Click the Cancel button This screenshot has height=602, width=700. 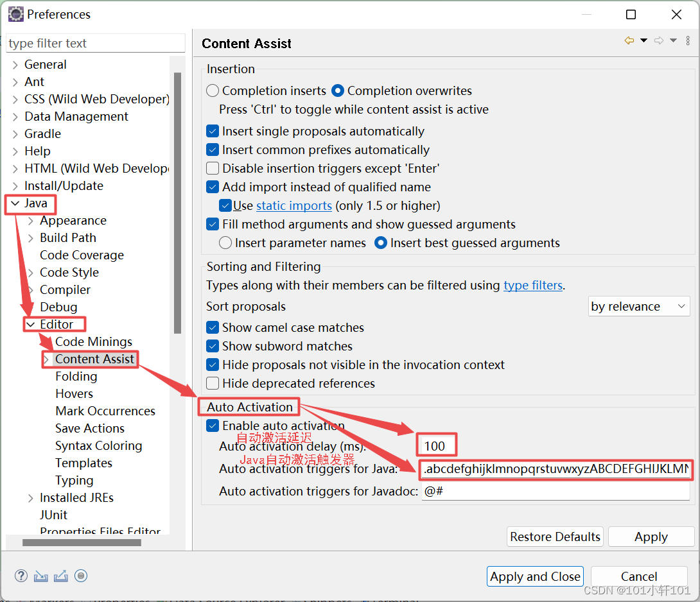click(639, 576)
